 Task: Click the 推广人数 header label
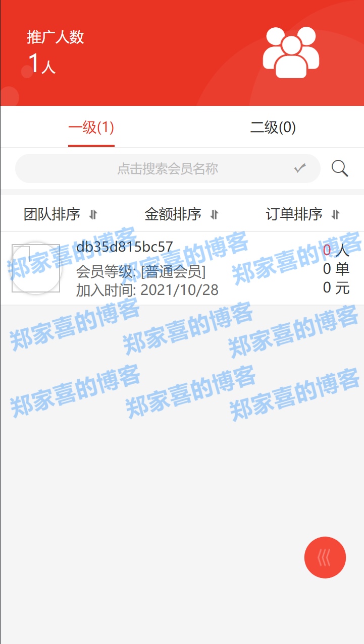tap(56, 37)
